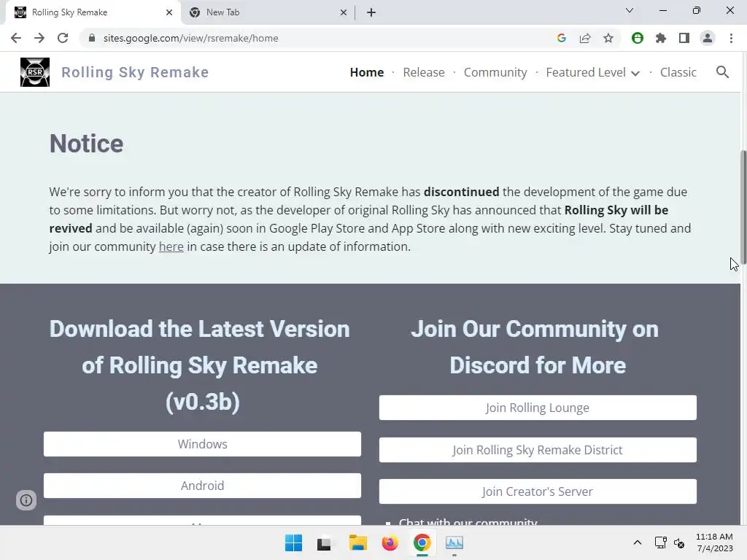Click the network display tray icon
747x560 pixels.
coord(660,542)
